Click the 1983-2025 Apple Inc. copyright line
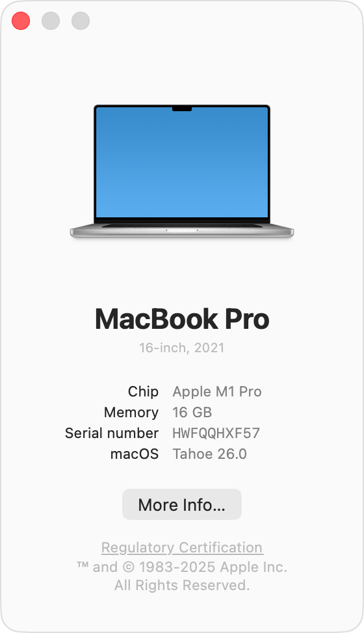Viewport: 364px width, 633px height. pos(182,567)
